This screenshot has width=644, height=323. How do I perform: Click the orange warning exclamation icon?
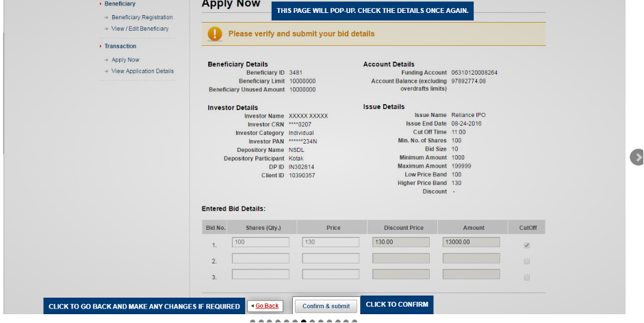(215, 34)
